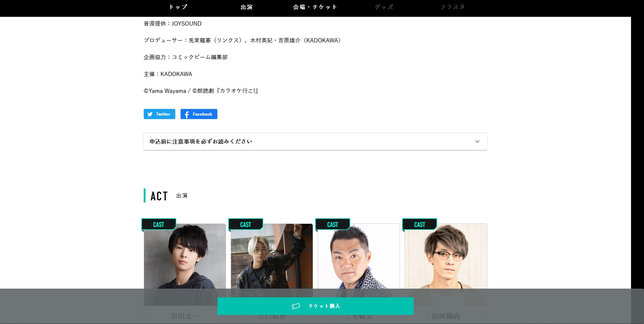Click the 企画協力：コミックビーム編集部 line

click(185, 57)
